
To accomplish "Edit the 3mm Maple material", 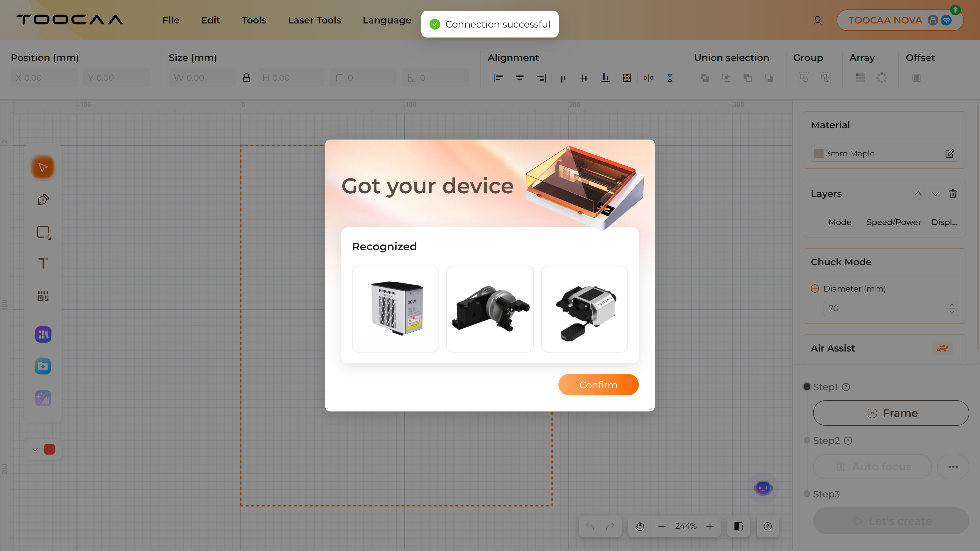I will tap(950, 154).
